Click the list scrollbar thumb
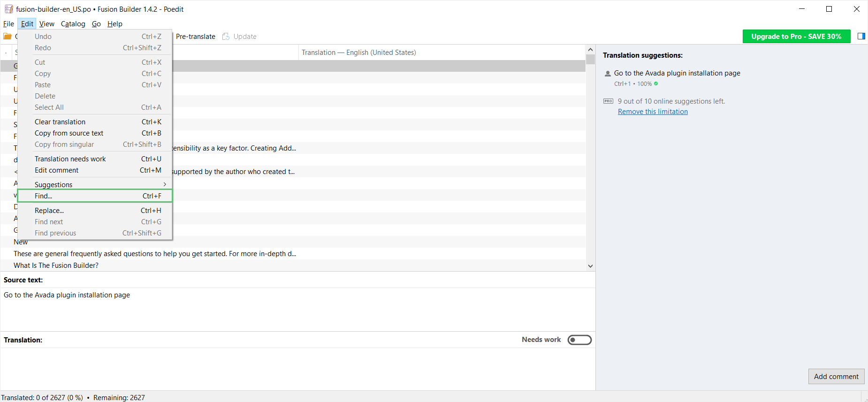This screenshot has height=402, width=868. [x=590, y=59]
